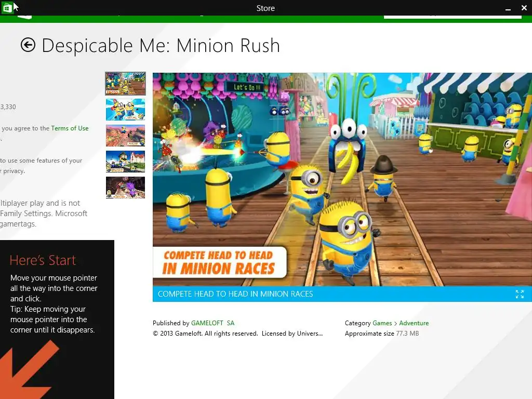Open the Terms of Use link

pyautogui.click(x=70, y=128)
